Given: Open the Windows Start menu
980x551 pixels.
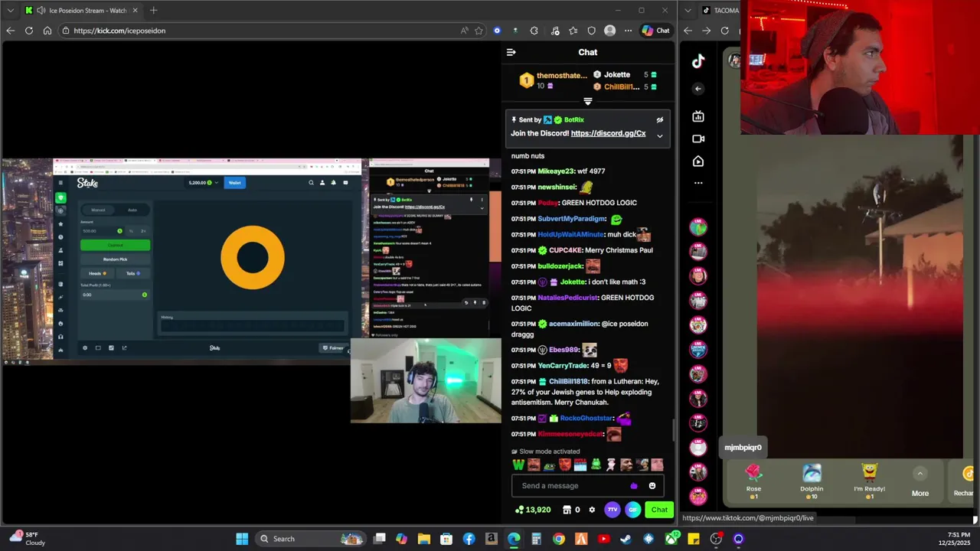Looking at the screenshot, I should [242, 539].
